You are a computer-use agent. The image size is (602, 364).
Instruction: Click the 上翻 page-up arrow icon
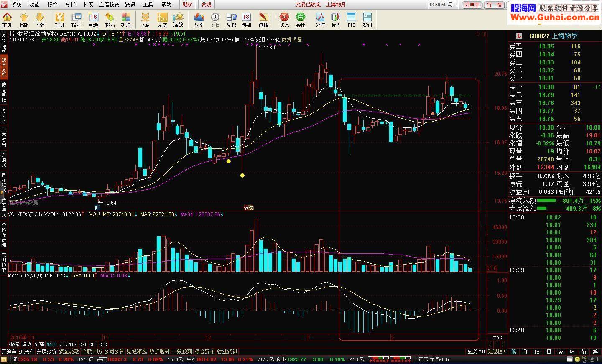tap(23, 20)
